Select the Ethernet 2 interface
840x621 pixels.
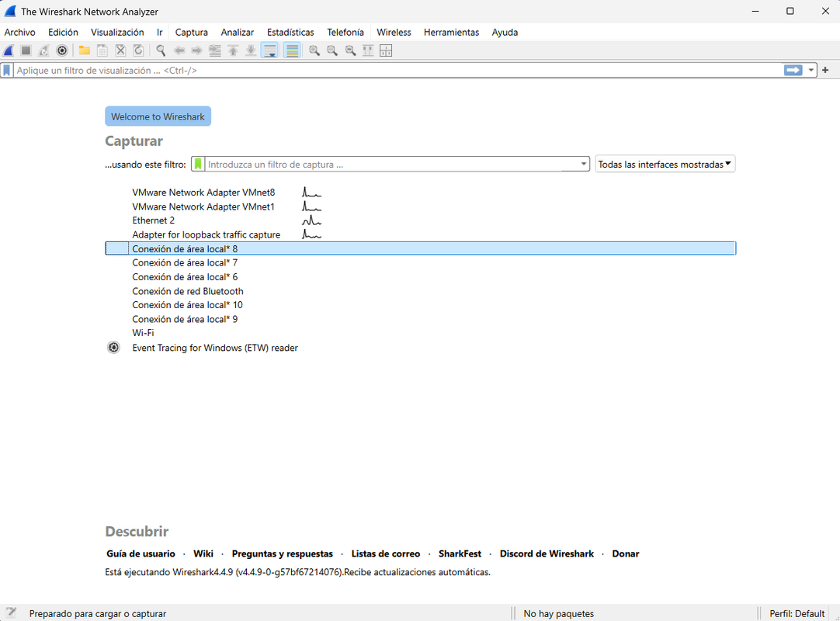pyautogui.click(x=420, y=220)
